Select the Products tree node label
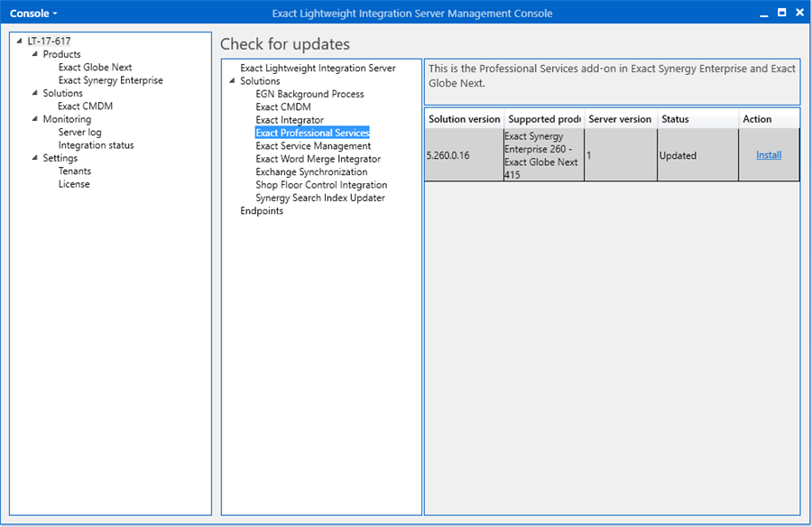The width and height of the screenshot is (812, 527). click(x=61, y=54)
